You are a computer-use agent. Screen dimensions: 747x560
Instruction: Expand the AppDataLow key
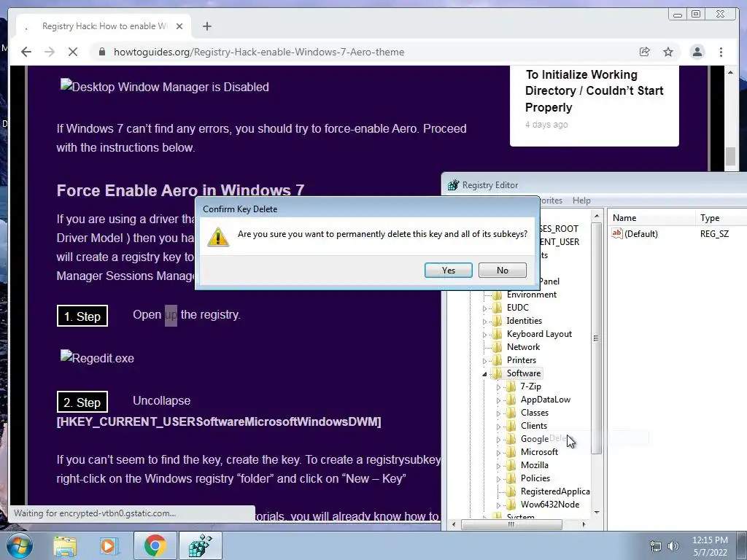coord(498,400)
